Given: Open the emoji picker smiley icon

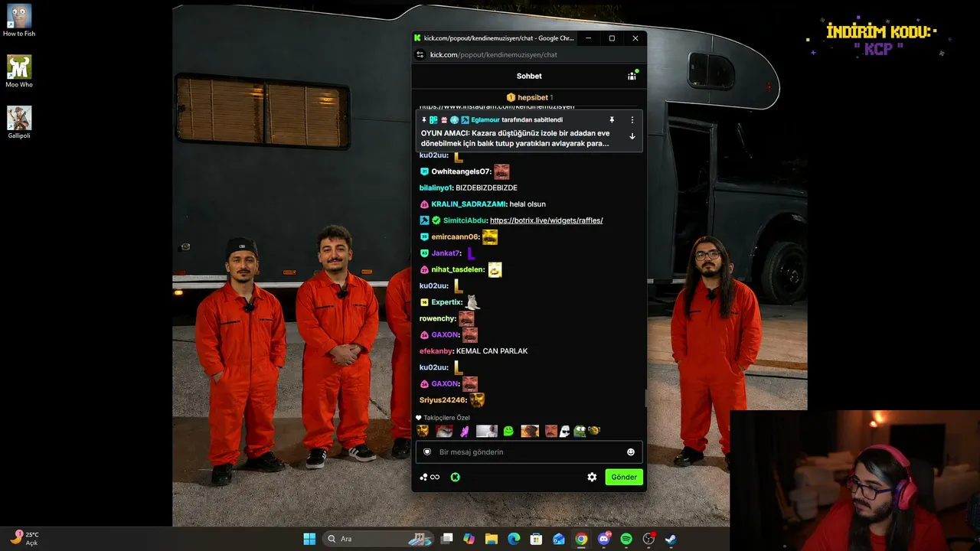Looking at the screenshot, I should (631, 452).
